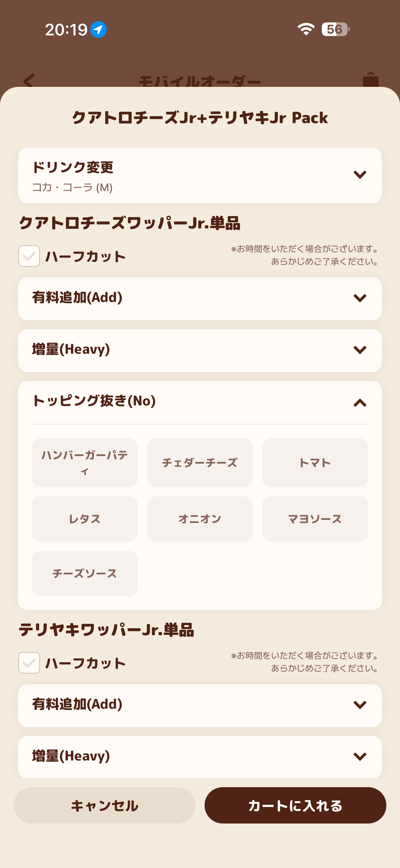Expand first 有料追加(Add) section

(x=359, y=298)
